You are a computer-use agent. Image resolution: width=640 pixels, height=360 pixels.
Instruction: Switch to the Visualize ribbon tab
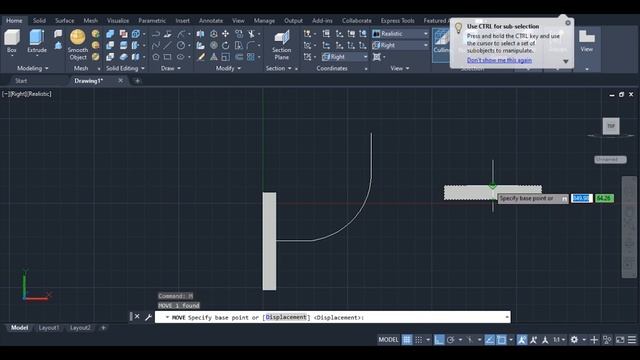point(118,20)
